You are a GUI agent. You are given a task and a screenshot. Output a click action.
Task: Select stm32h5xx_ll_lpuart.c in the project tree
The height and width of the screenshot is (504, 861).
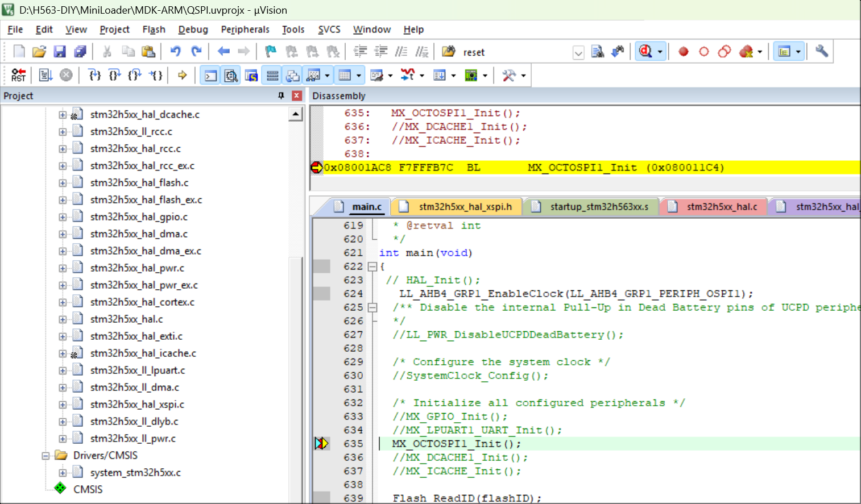point(138,370)
